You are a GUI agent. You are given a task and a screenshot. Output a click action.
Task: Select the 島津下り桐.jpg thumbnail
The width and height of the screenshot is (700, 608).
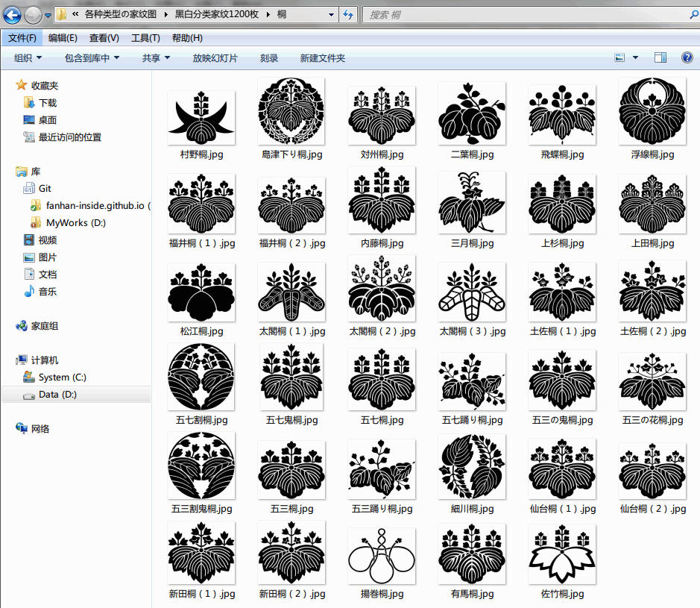pos(291,112)
